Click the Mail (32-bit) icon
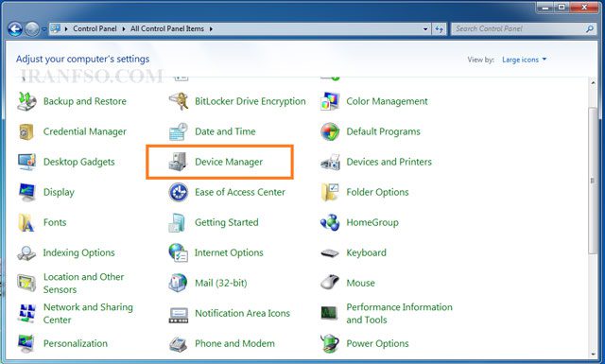Screen dimensions: 605x364 [x=179, y=283]
